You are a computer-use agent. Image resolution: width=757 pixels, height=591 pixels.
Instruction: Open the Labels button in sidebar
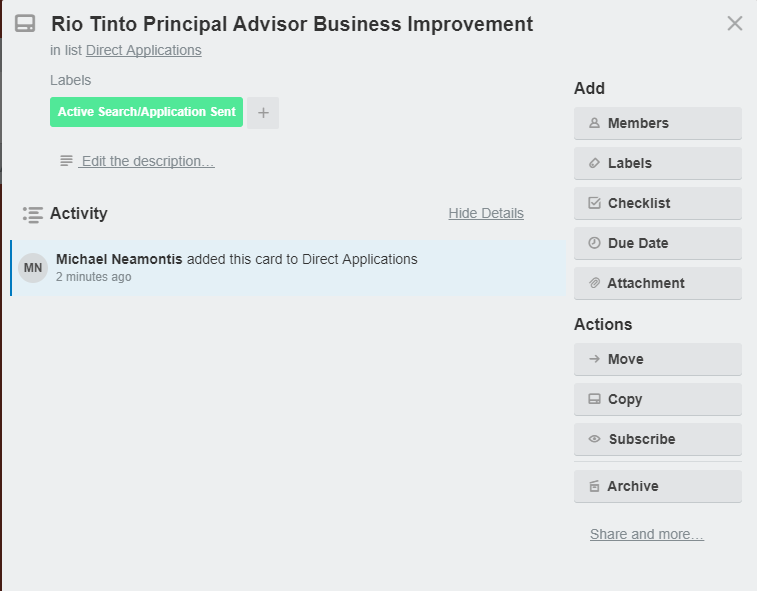coord(658,164)
